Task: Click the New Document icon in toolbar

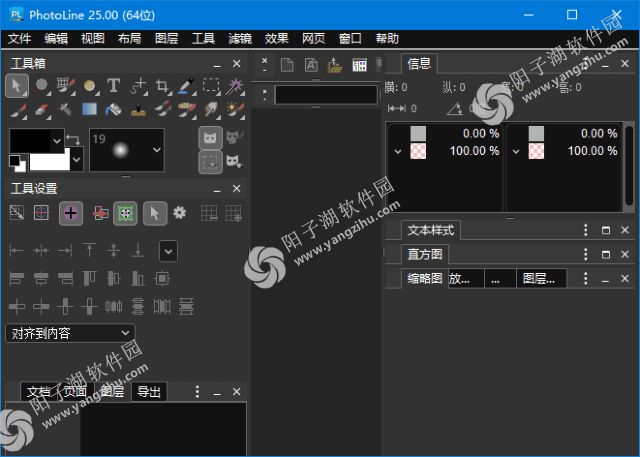Action: coord(287,65)
